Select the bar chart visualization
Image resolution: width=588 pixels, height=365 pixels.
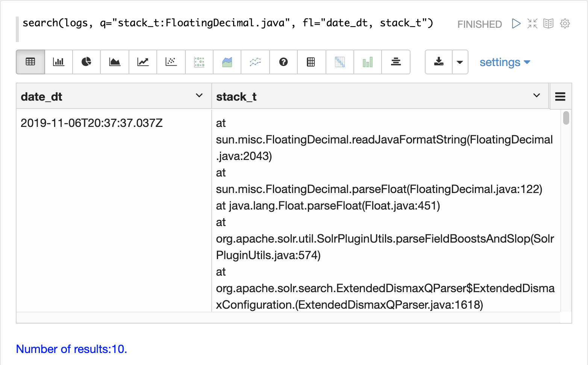click(58, 62)
